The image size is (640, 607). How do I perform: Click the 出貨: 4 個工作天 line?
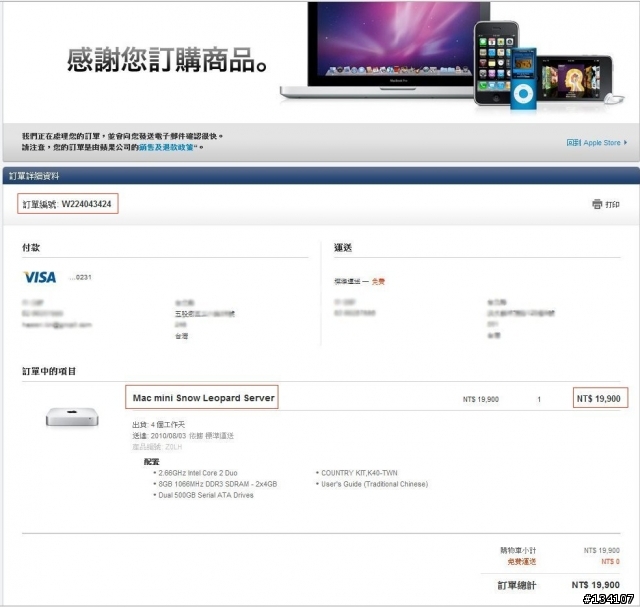158,425
